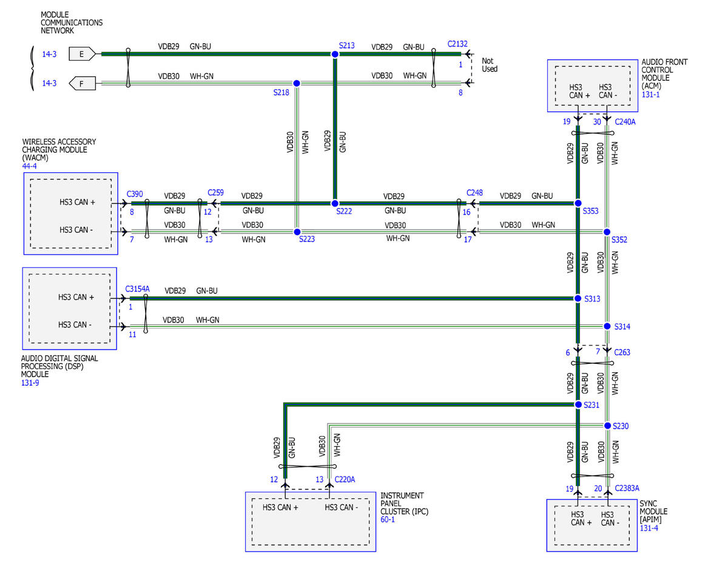728x562 pixels.
Task: Select the S218 splice node
Action: tap(297, 83)
